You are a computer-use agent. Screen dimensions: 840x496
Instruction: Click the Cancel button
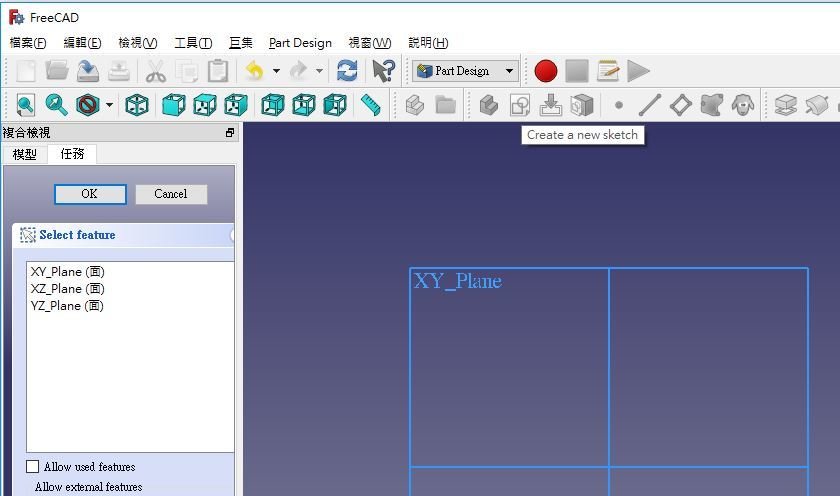click(x=171, y=194)
